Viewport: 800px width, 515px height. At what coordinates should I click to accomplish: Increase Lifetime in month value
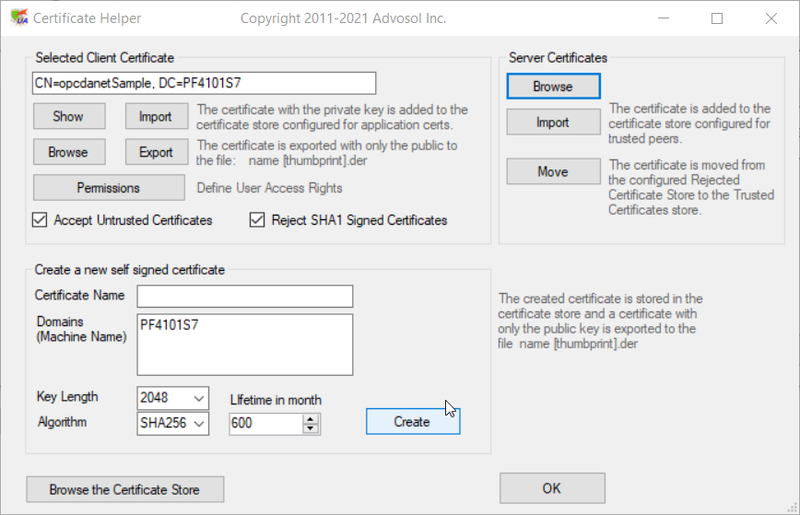pyautogui.click(x=311, y=418)
